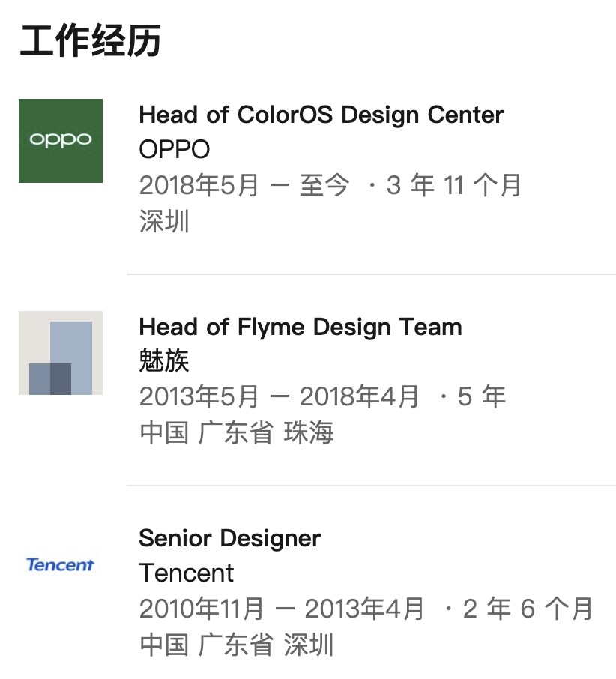Click the Tencent company name text
The width and height of the screenshot is (616, 679).
(x=186, y=573)
